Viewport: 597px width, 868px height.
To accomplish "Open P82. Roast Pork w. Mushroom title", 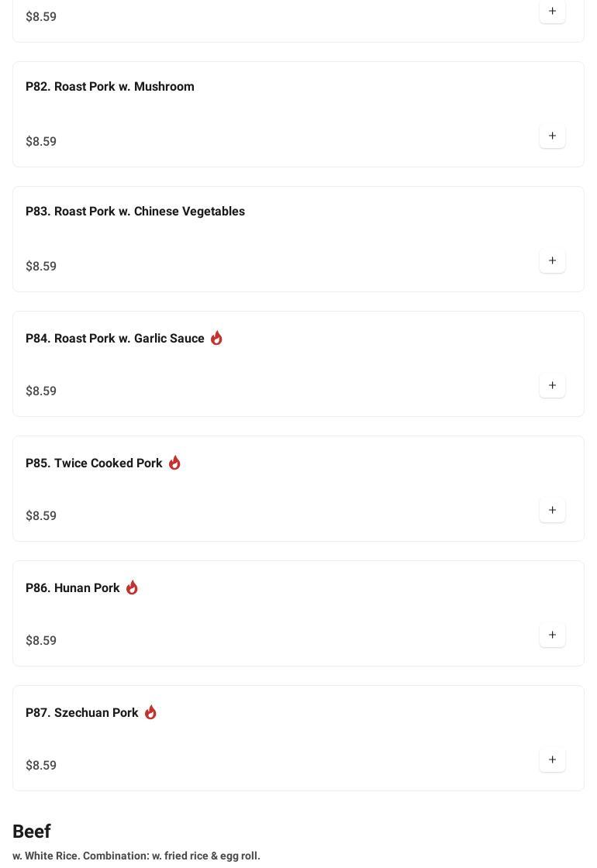I will click(110, 87).
